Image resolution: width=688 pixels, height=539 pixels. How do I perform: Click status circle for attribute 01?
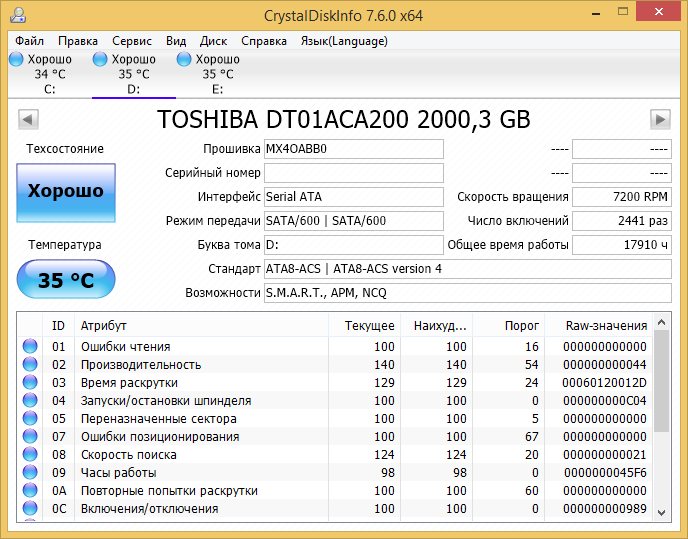(x=30, y=346)
